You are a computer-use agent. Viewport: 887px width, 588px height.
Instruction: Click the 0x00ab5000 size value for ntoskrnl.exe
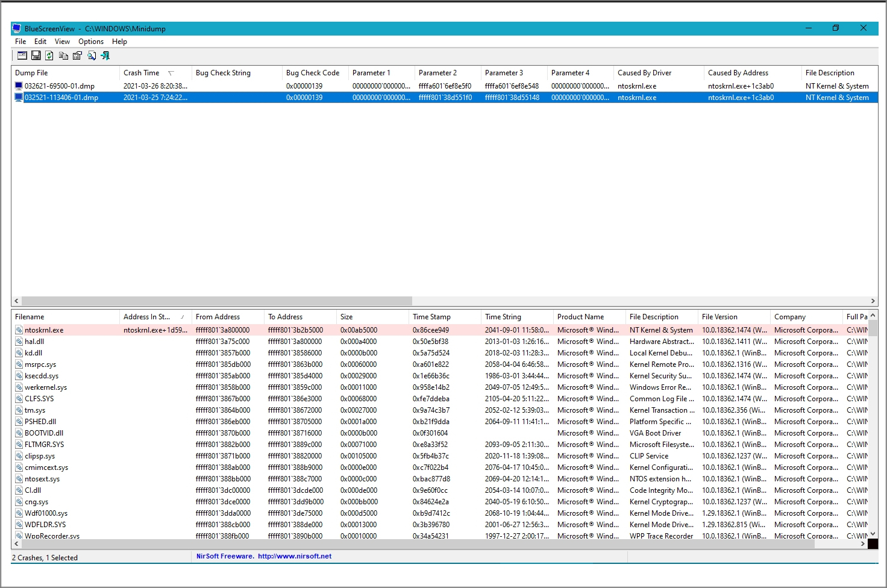coord(359,330)
